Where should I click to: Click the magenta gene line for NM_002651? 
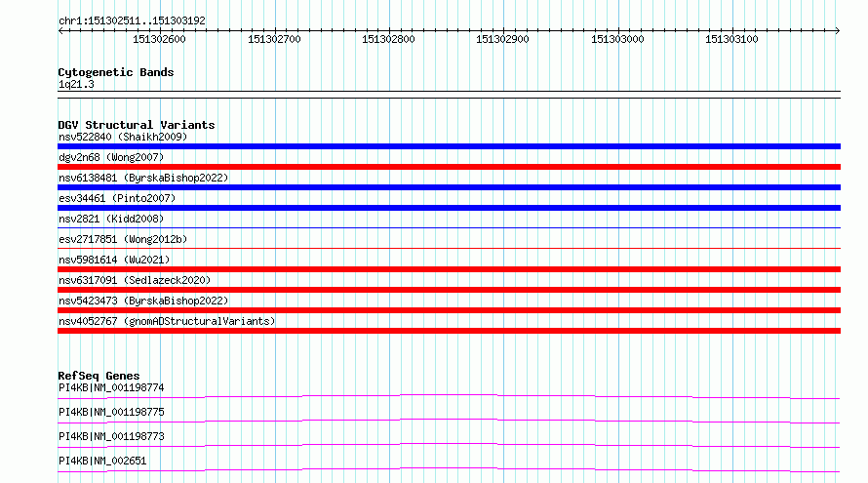[x=449, y=469]
